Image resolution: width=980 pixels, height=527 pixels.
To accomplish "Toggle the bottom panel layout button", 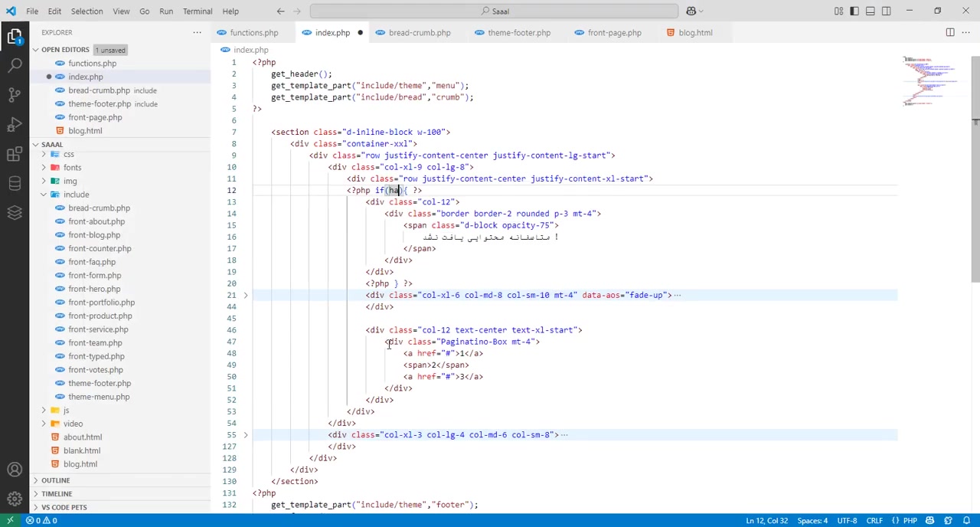I will point(871,11).
